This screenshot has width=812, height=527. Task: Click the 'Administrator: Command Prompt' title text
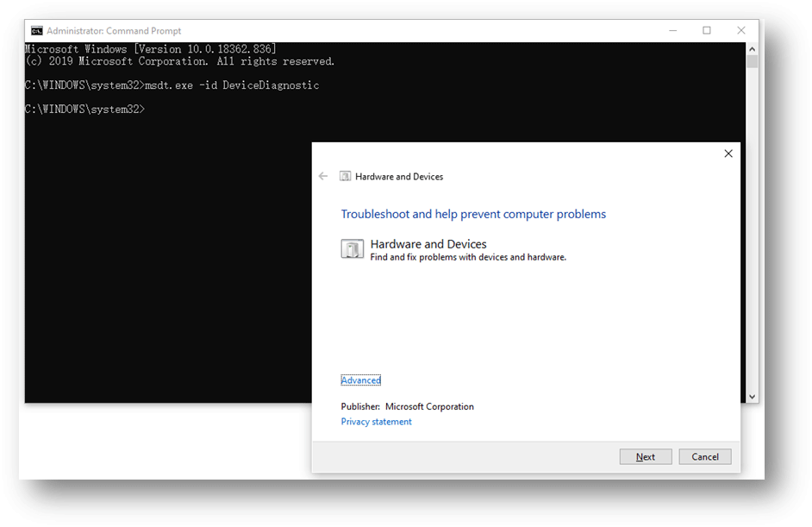(114, 30)
